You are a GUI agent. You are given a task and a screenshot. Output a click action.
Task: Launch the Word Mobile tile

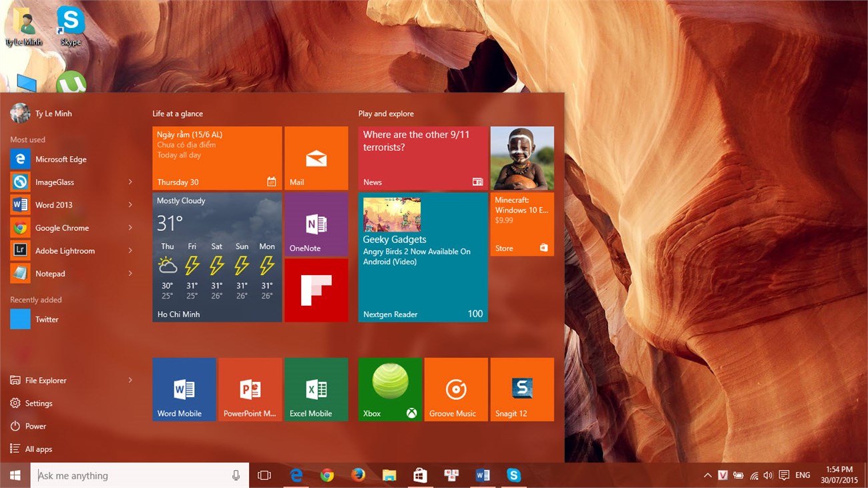184,389
